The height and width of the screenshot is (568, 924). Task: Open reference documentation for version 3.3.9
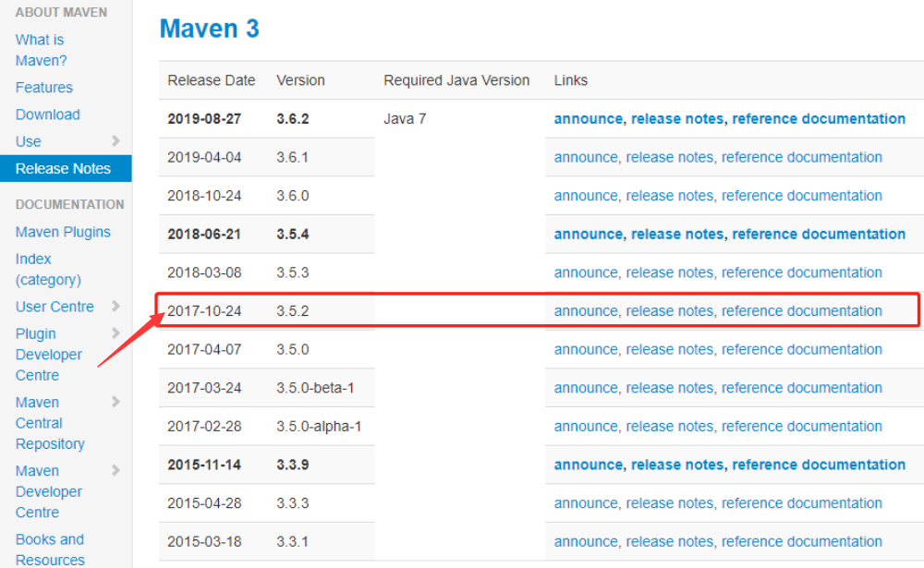tap(819, 465)
